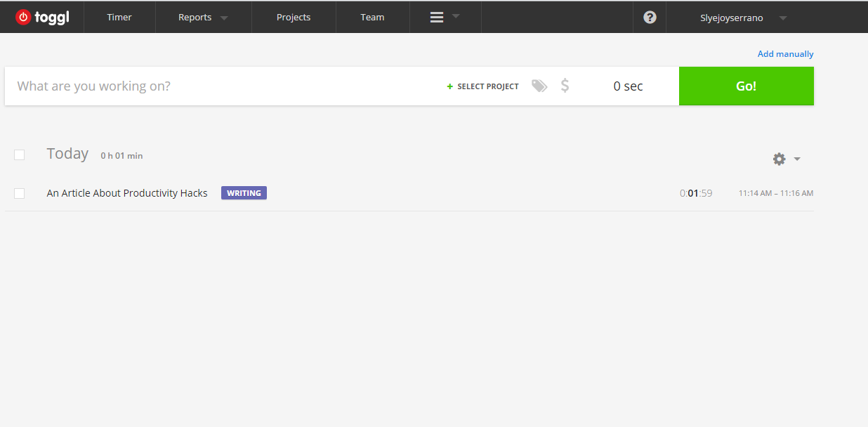The width and height of the screenshot is (868, 427).
Task: Click the tags icon in timer bar
Action: coord(539,86)
